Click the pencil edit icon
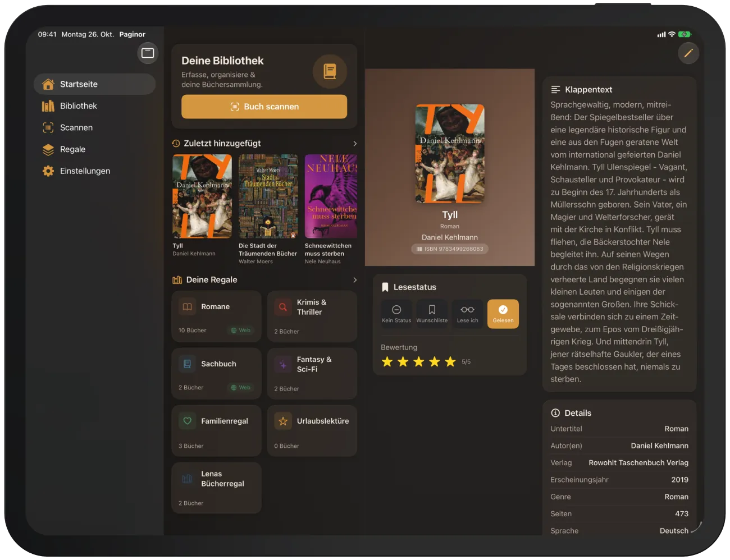 pos(688,53)
